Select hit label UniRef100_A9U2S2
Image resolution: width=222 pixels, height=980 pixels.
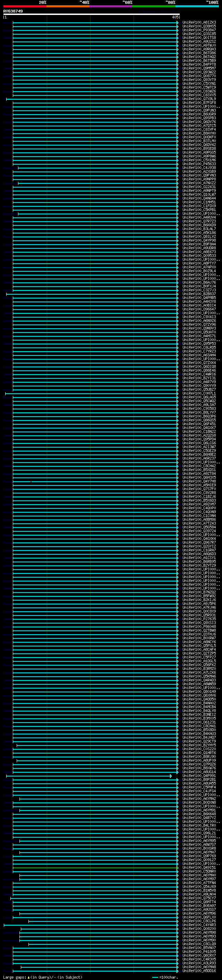(199, 41)
